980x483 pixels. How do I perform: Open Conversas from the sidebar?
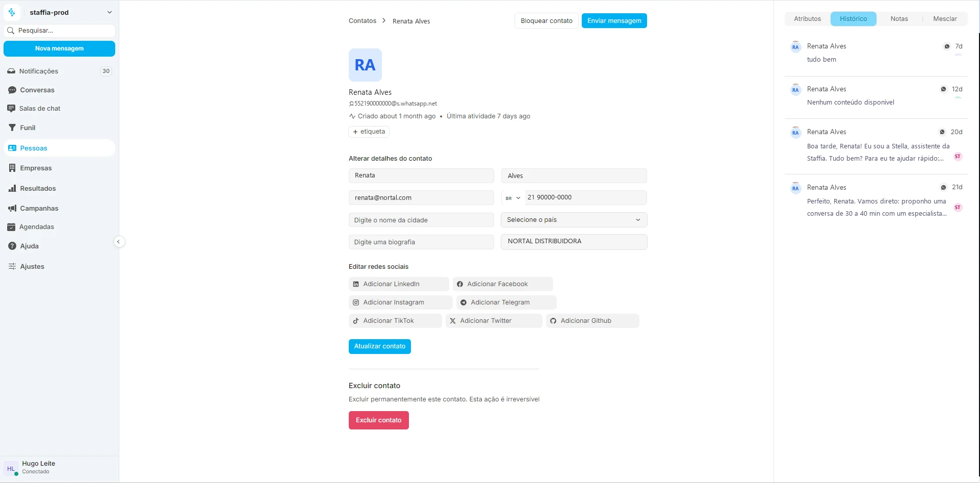coord(59,90)
